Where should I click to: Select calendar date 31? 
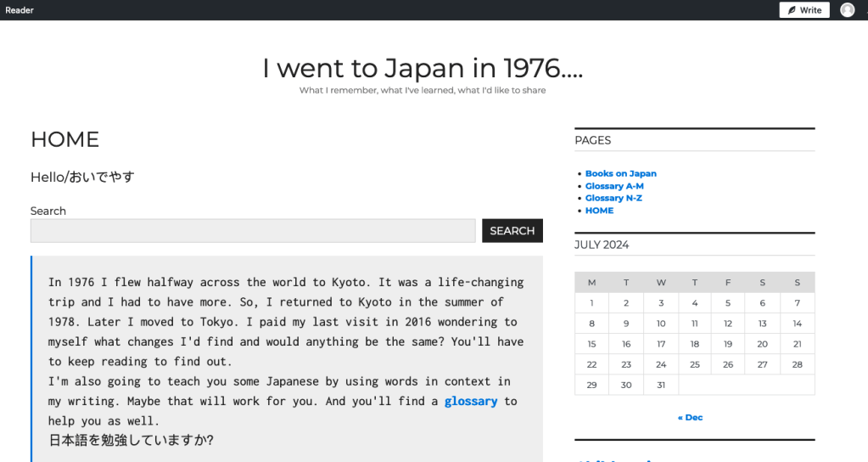(x=661, y=385)
